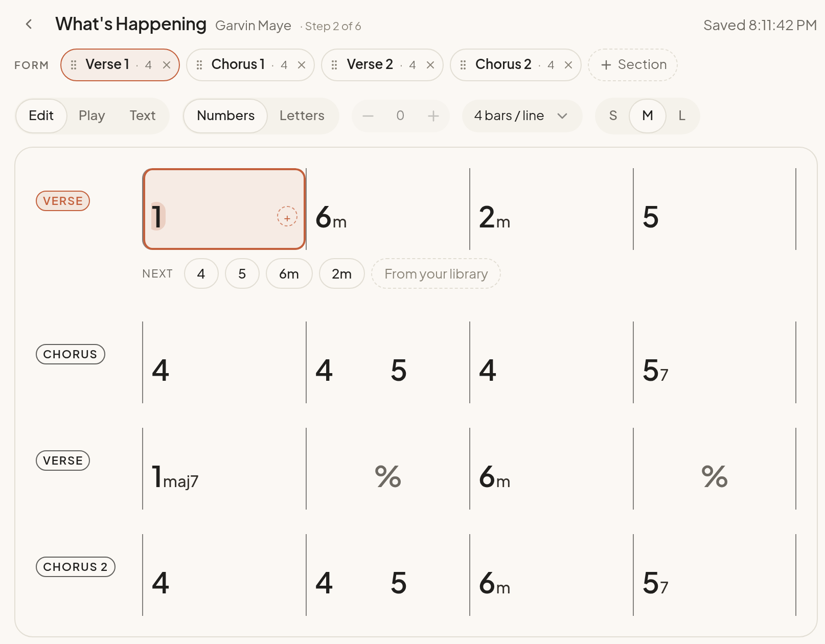The width and height of the screenshot is (825, 644).
Task: Add a chord in the selected bar
Action: point(287,217)
